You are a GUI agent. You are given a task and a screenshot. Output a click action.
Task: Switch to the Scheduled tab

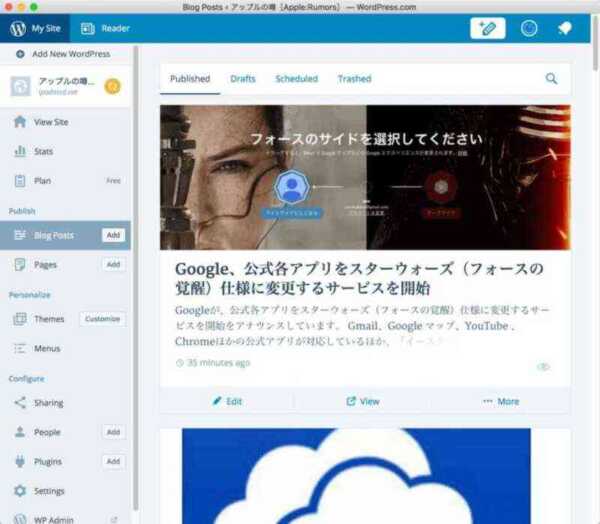[x=296, y=79]
